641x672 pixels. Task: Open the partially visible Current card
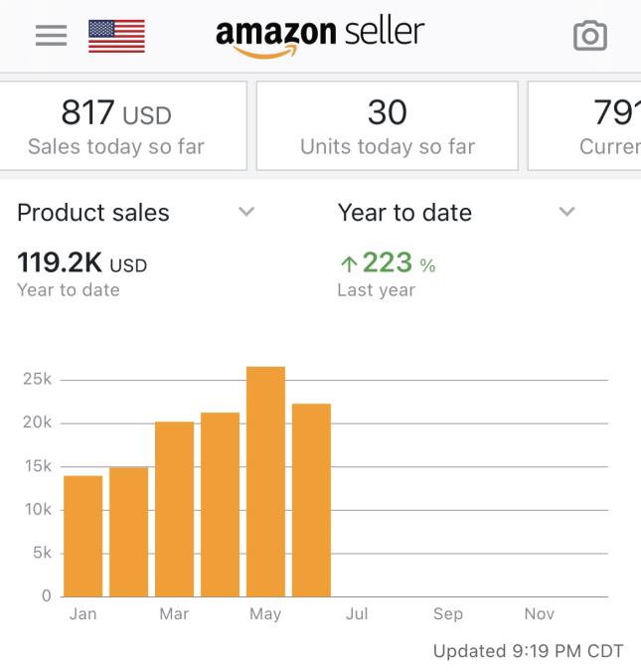pyautogui.click(x=584, y=126)
